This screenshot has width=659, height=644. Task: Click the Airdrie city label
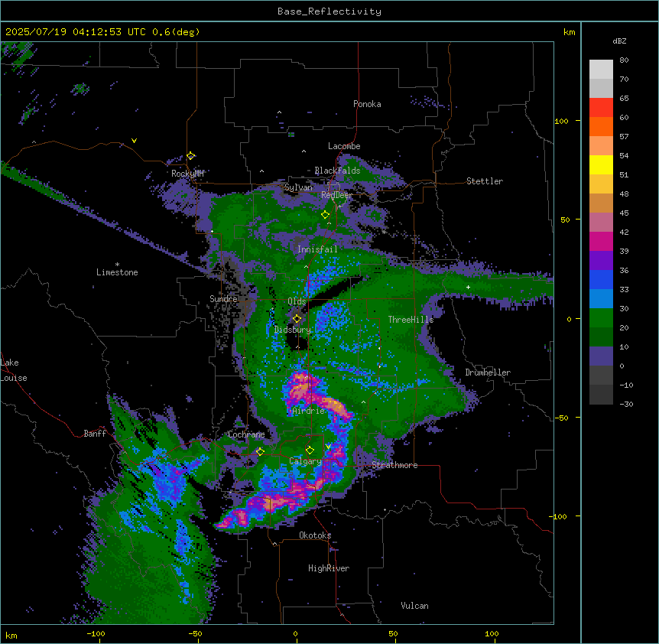(309, 411)
